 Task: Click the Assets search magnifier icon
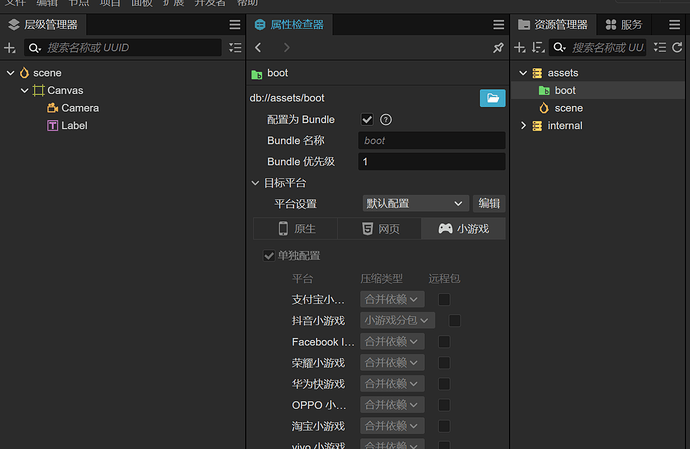pyautogui.click(x=559, y=48)
